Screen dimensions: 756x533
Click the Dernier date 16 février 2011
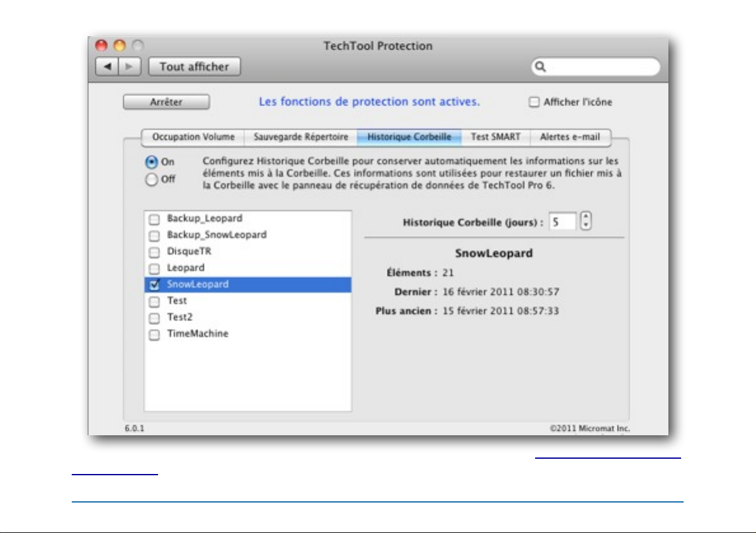coord(501,292)
